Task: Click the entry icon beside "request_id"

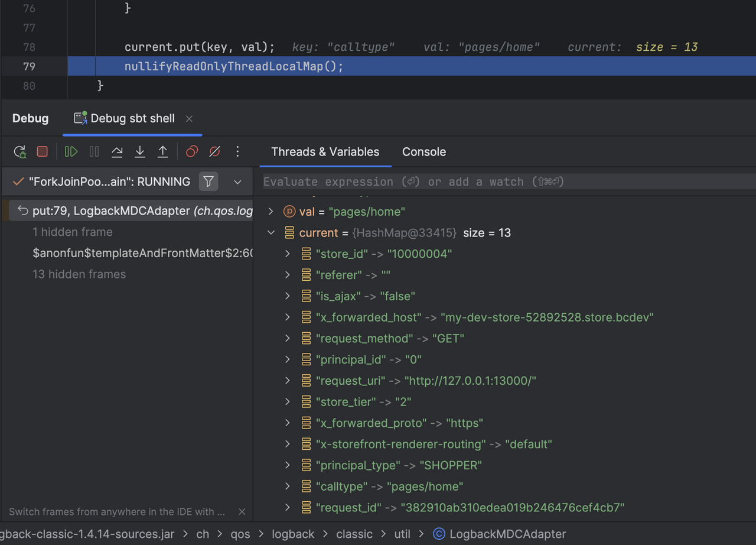Action: (x=306, y=507)
